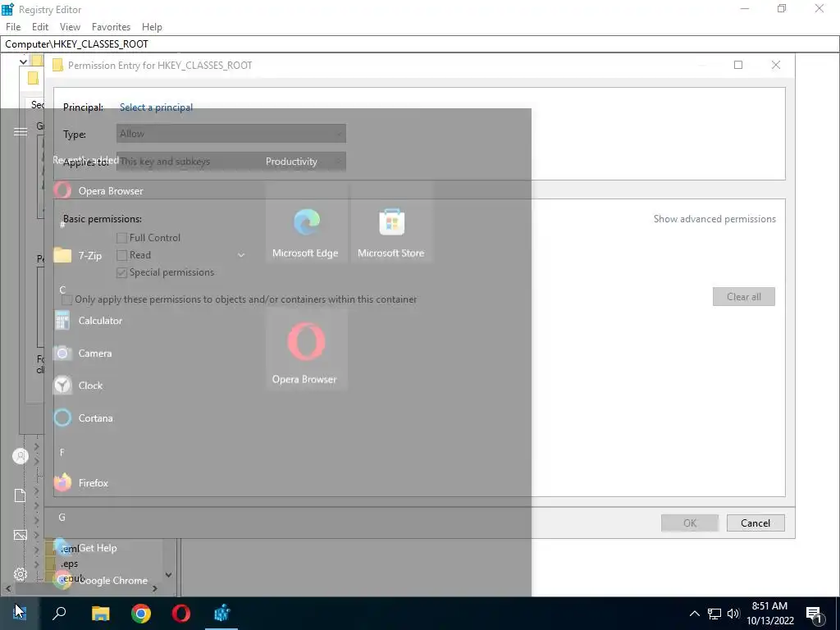Close the Permission Entry dialog
The width and height of the screenshot is (840, 630).
[x=776, y=65]
